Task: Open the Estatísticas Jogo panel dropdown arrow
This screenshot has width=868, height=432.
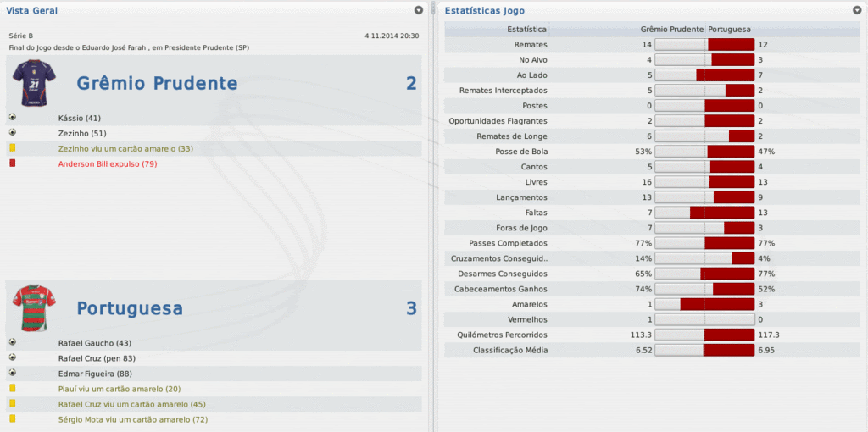Action: click(857, 10)
